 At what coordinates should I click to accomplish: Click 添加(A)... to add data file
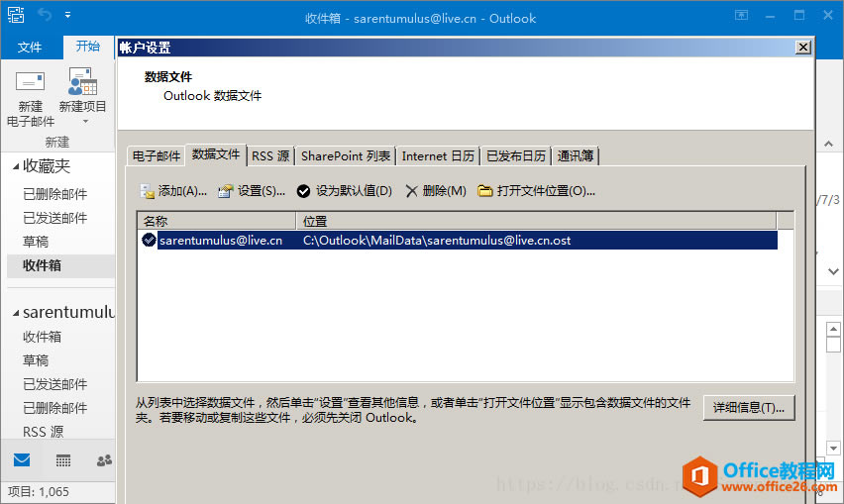coord(173,191)
